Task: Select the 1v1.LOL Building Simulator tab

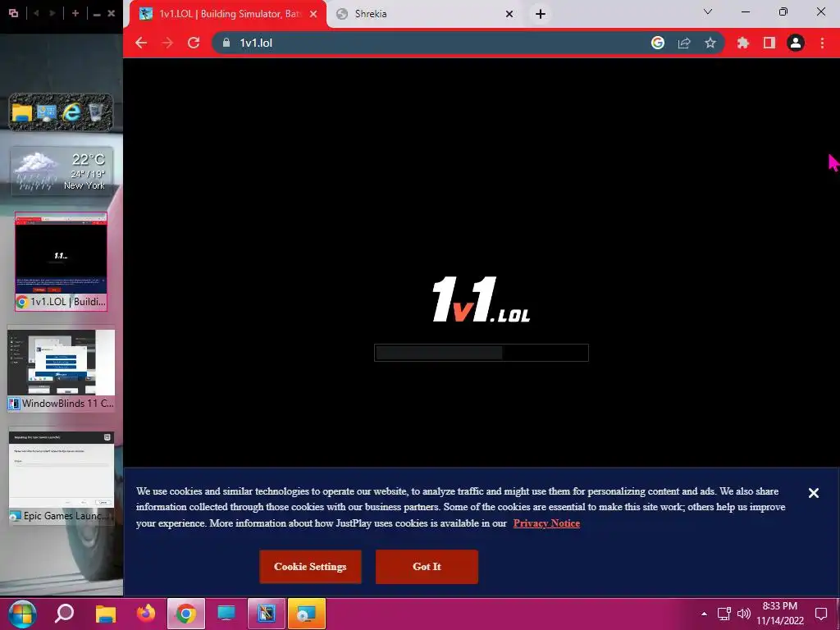Action: pos(228,14)
